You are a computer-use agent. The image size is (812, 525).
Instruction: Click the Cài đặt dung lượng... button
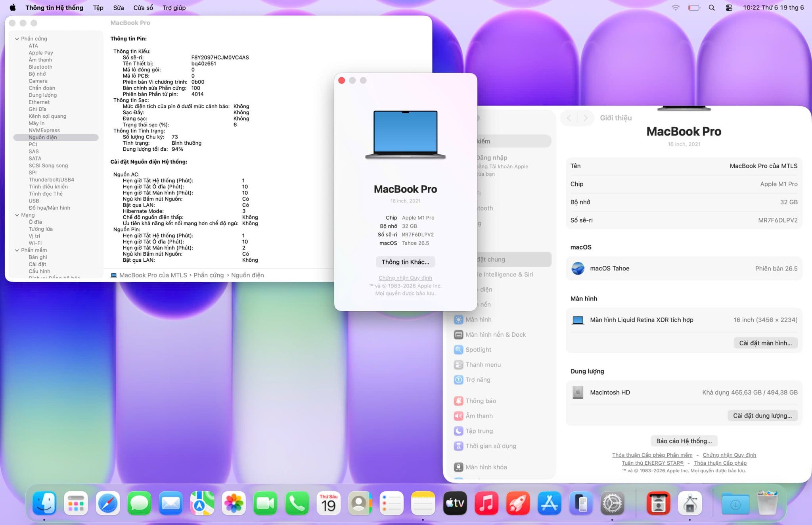[x=762, y=416]
